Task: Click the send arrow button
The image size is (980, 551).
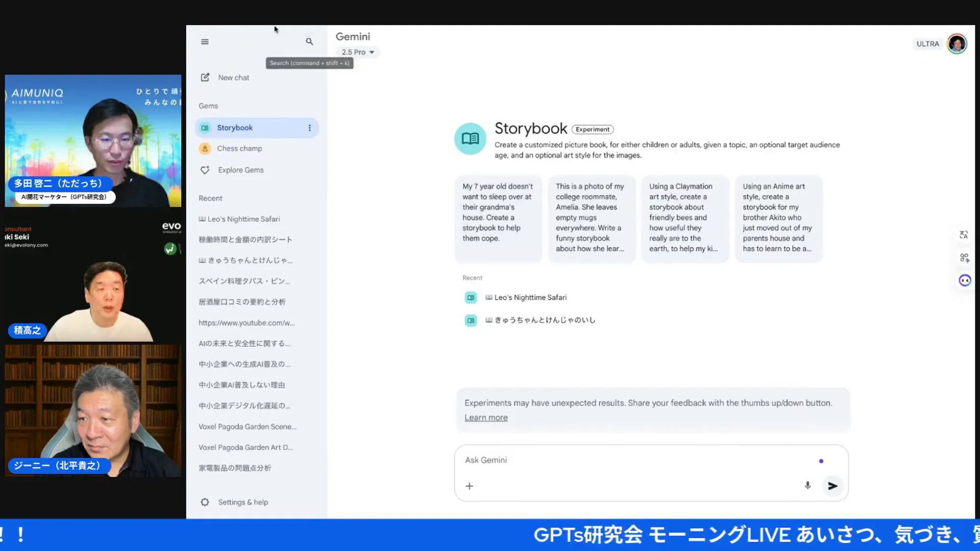Action: click(832, 486)
